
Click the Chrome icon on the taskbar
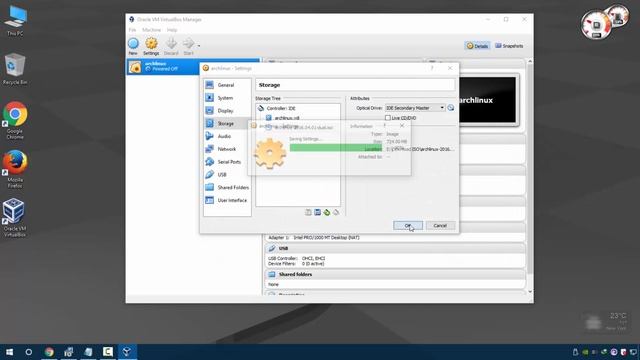(x=49, y=352)
